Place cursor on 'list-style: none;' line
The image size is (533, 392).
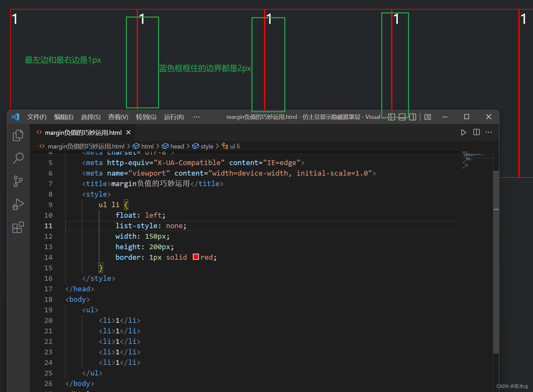point(151,226)
